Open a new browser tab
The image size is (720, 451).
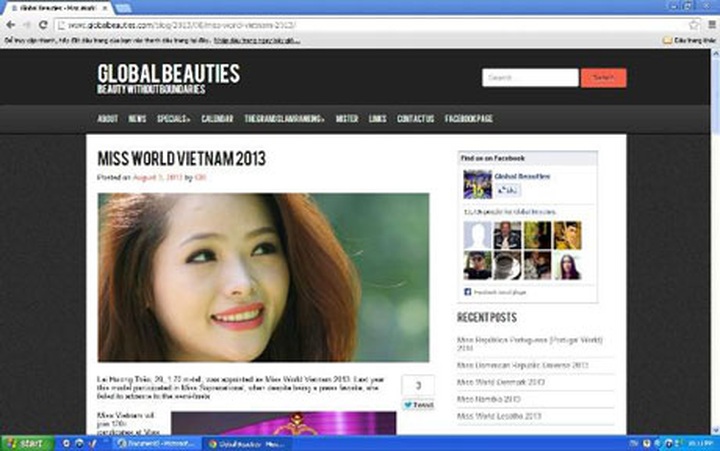(123, 8)
